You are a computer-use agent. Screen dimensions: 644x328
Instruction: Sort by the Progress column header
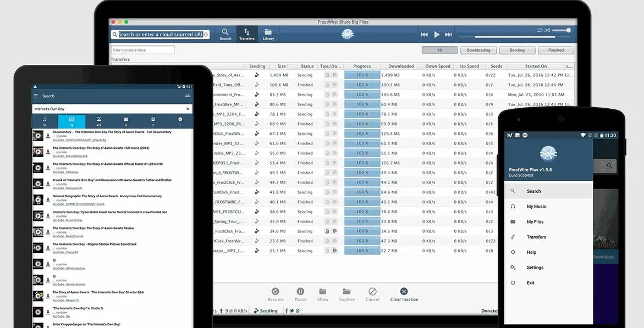coord(362,66)
